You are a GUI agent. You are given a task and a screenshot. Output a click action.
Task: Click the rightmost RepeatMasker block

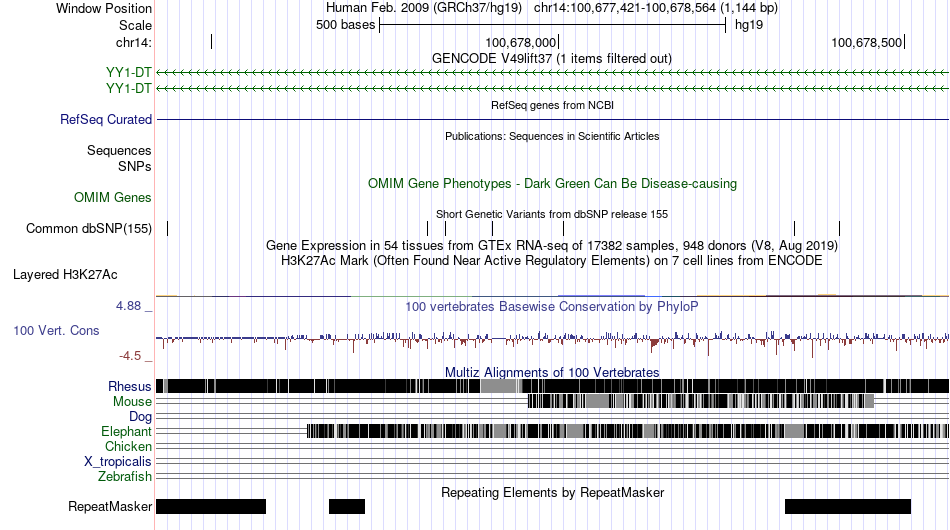[848, 506]
